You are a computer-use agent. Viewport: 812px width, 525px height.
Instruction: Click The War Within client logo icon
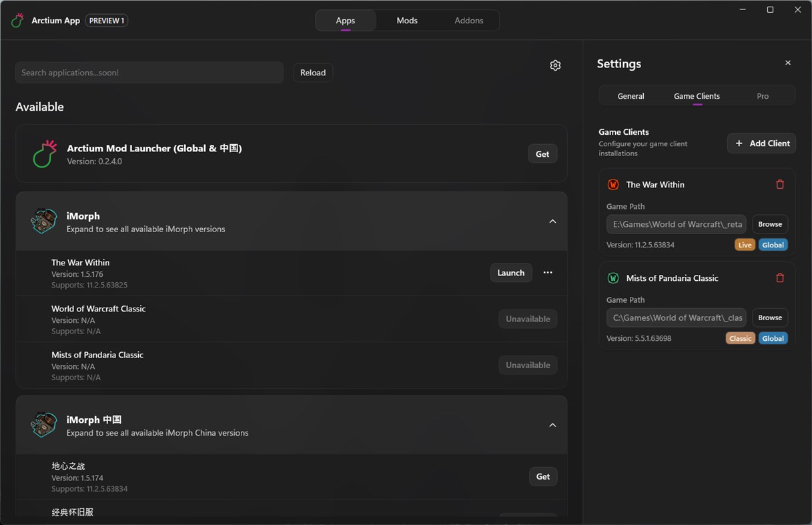(613, 184)
